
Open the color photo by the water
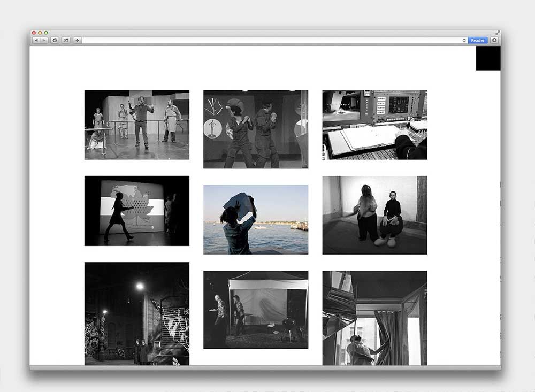click(x=256, y=219)
